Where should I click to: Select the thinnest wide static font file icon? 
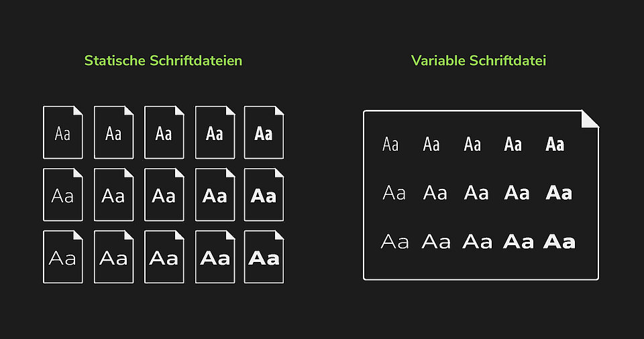pos(63,257)
